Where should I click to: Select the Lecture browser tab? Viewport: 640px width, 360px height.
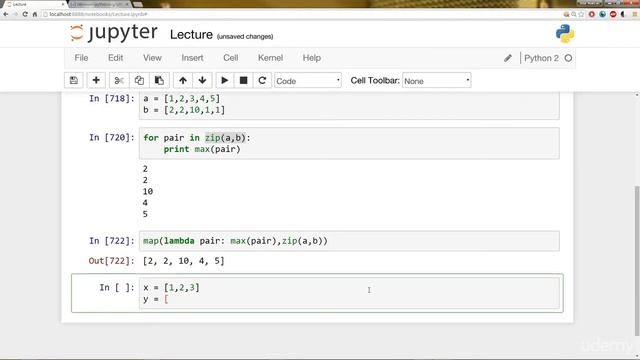coord(35,4)
